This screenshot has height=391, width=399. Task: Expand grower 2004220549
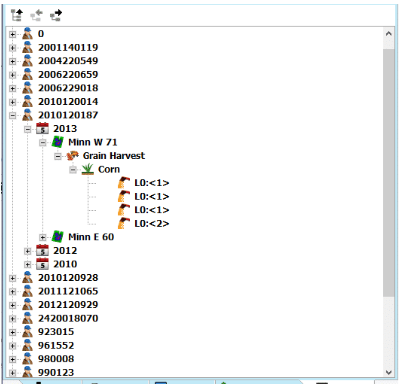tap(12, 61)
